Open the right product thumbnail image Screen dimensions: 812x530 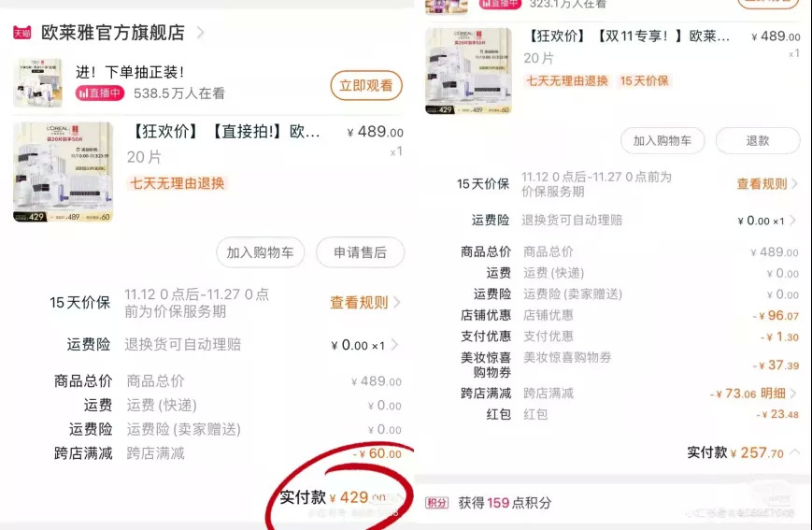pos(469,71)
